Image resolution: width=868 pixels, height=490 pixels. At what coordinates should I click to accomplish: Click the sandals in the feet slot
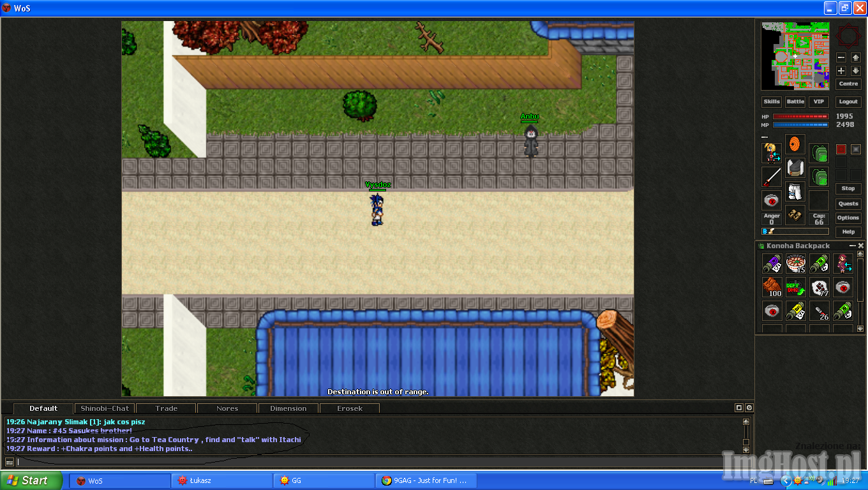(x=795, y=215)
